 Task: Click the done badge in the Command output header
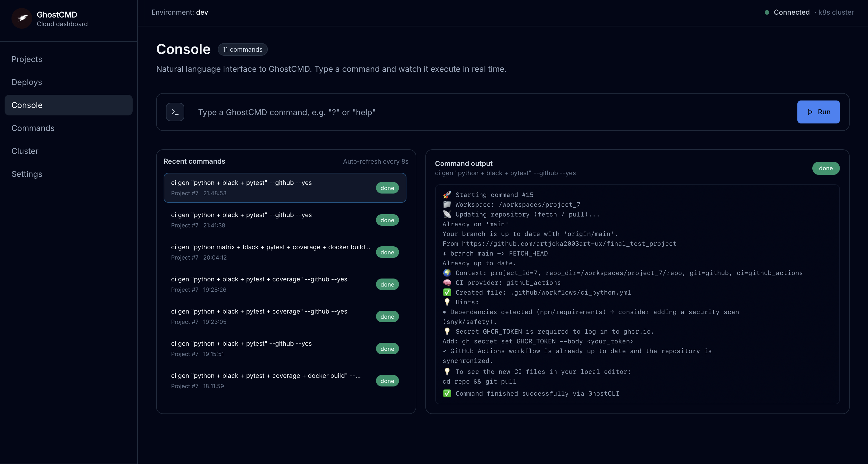pos(826,168)
